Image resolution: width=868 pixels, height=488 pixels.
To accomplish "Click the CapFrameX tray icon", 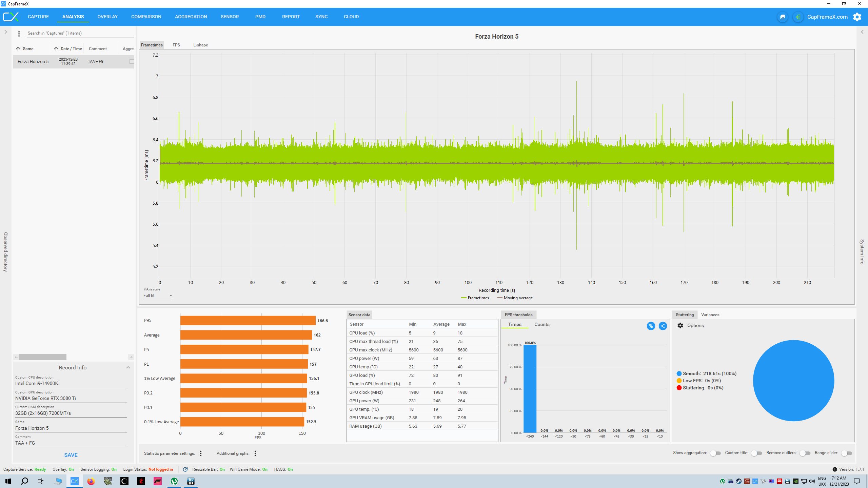I will pyautogui.click(x=755, y=481).
